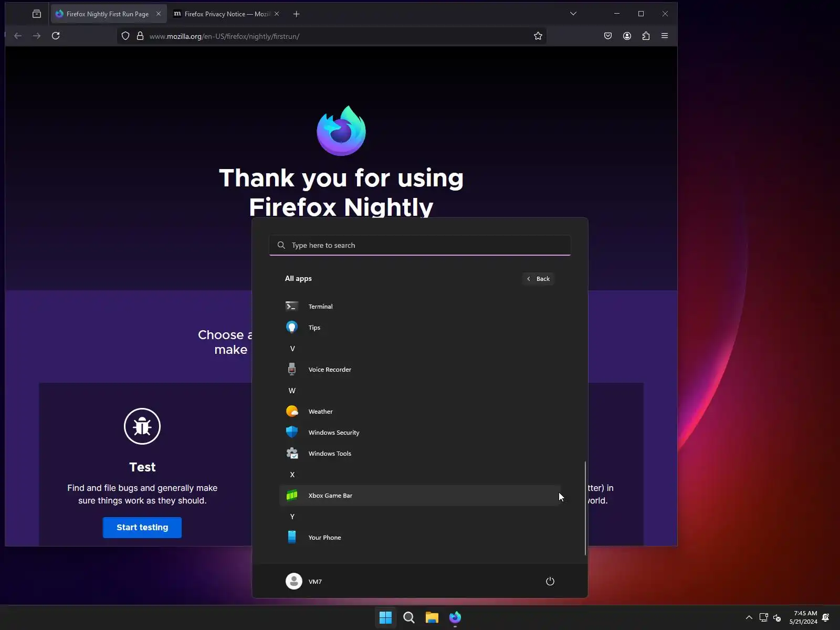
Task: Reload the current Firefox page
Action: tap(56, 36)
